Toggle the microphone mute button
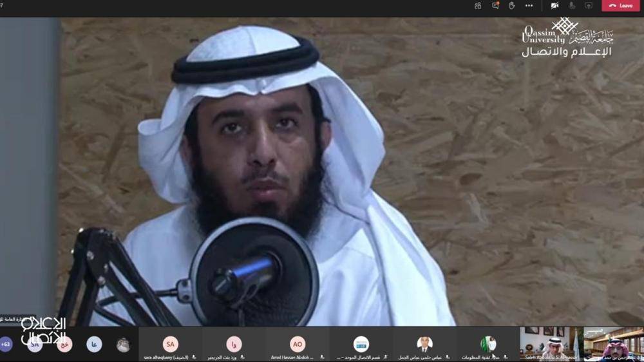 point(571,6)
